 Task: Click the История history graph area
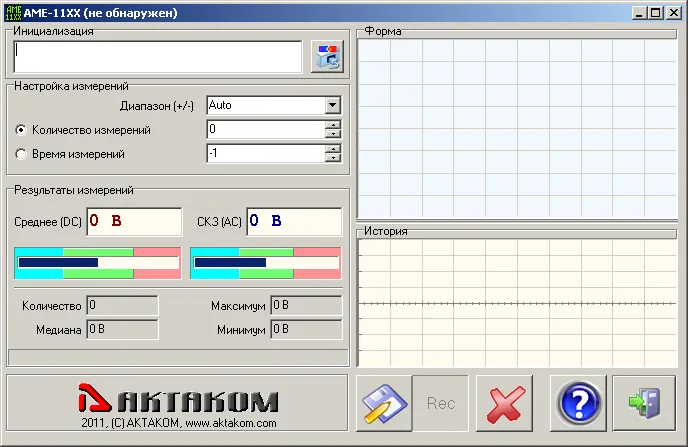pyautogui.click(x=517, y=303)
